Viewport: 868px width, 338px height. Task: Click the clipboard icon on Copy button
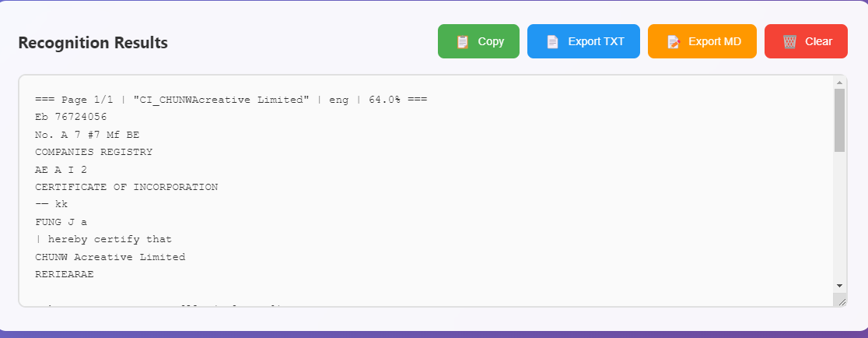pos(463,42)
